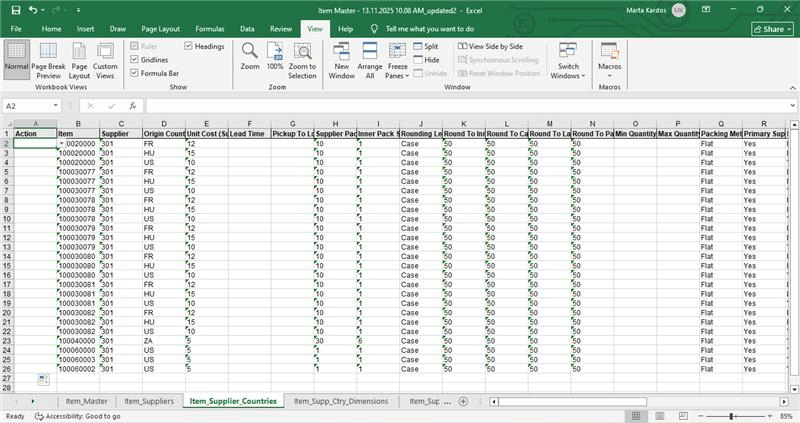Expand the Macros dropdown
The image size is (800, 423).
point(609,61)
